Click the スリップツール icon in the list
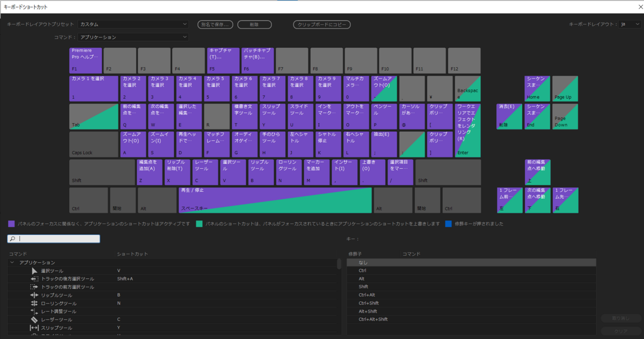This screenshot has width=644, height=339. point(34,328)
